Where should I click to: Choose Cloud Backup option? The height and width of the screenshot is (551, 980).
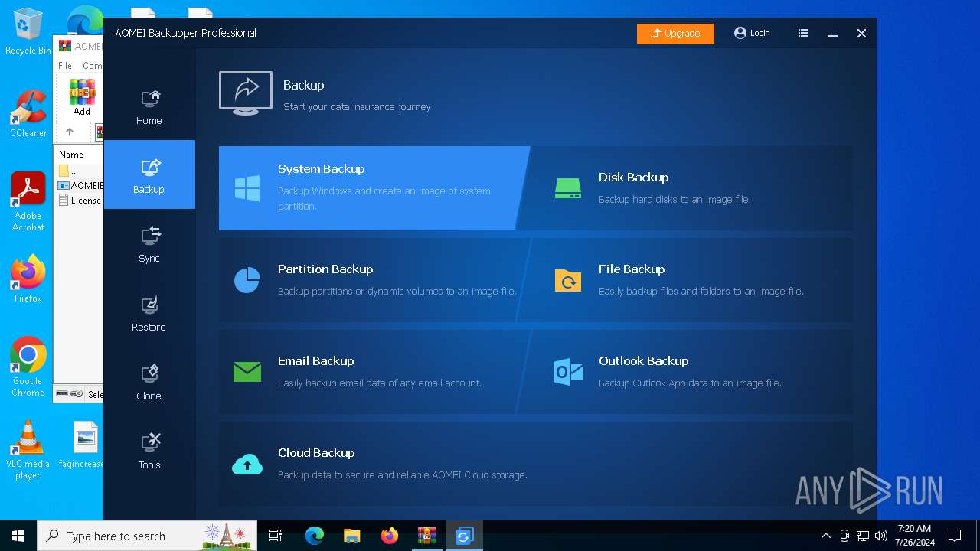535,464
